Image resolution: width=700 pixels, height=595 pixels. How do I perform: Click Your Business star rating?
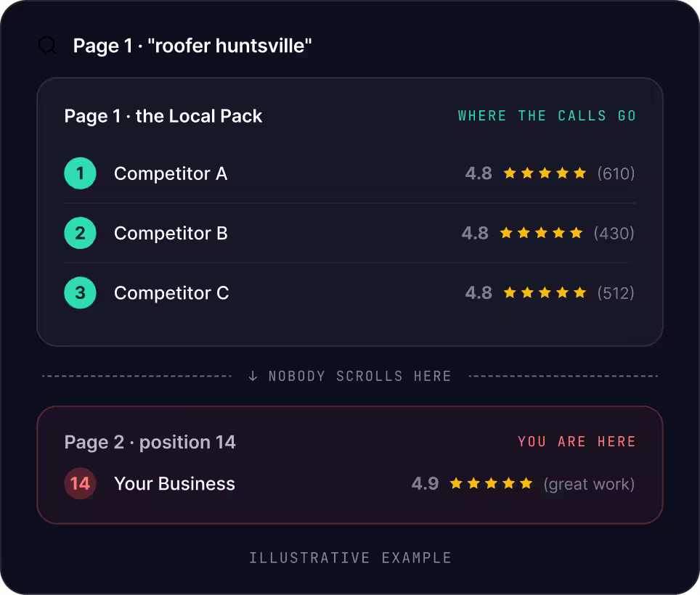click(491, 483)
